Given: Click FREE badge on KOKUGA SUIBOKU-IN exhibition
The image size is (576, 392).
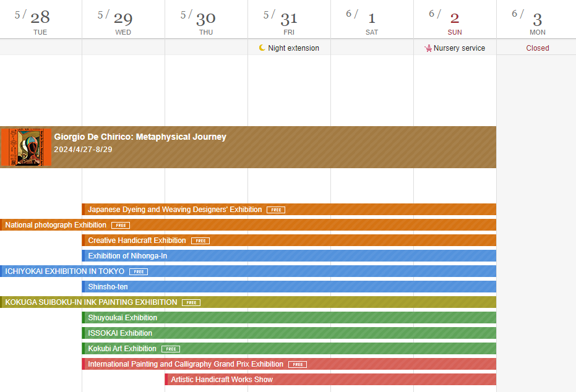Looking at the screenshot, I should click(191, 302).
